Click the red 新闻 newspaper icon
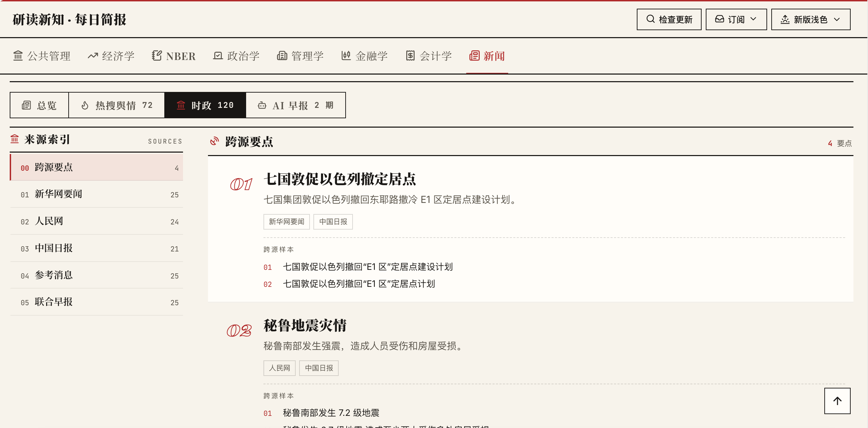Screen dimensions: 868x428 [474, 55]
